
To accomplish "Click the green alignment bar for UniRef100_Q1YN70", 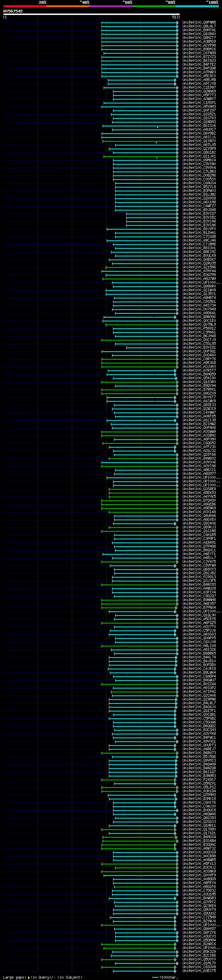I will [x=140, y=141].
